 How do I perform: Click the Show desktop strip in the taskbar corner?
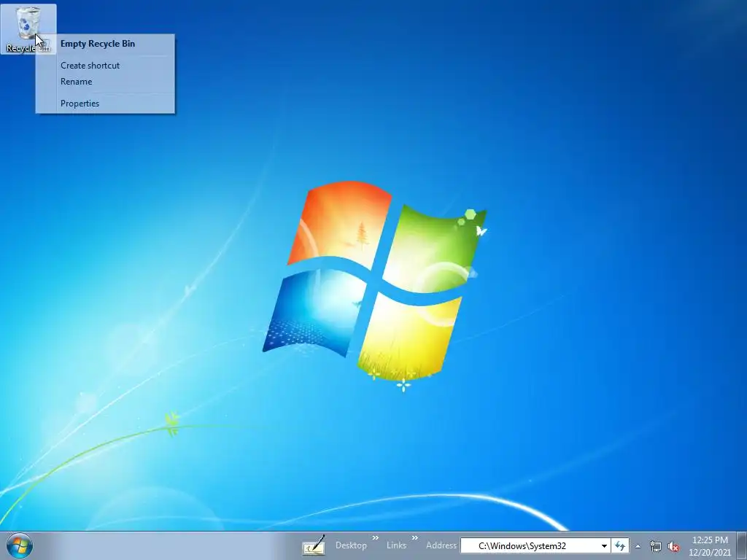point(742,545)
